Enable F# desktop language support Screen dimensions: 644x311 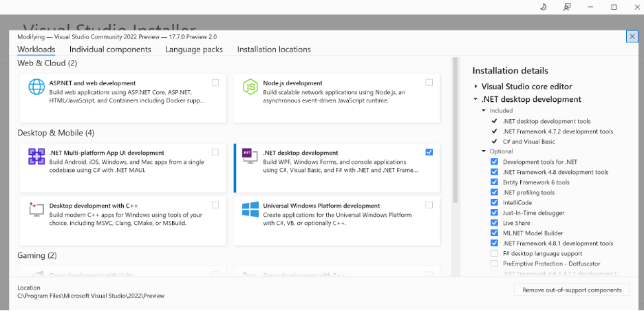(x=494, y=253)
